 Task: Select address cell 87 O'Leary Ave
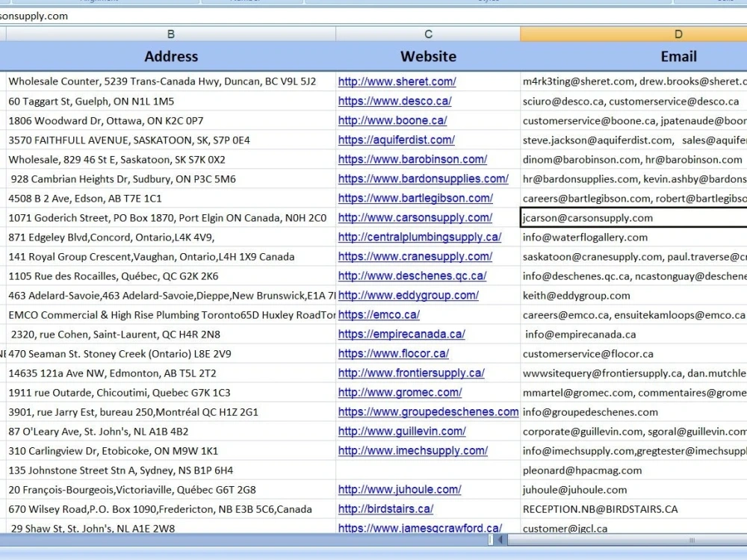click(x=170, y=432)
